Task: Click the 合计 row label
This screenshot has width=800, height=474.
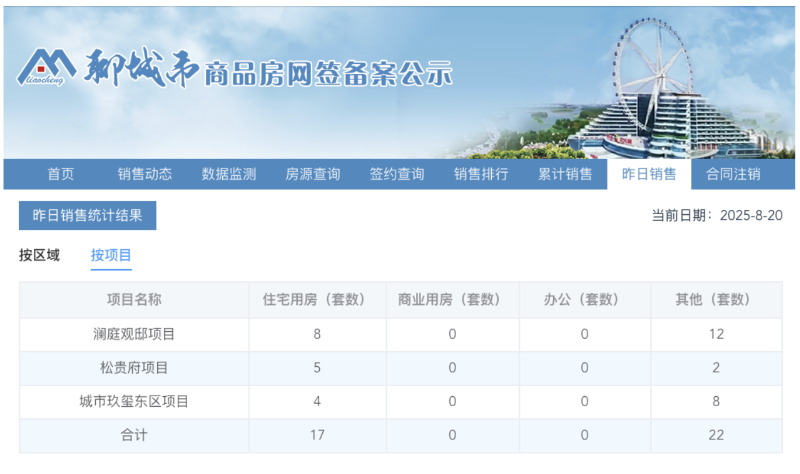Action: coord(134,435)
